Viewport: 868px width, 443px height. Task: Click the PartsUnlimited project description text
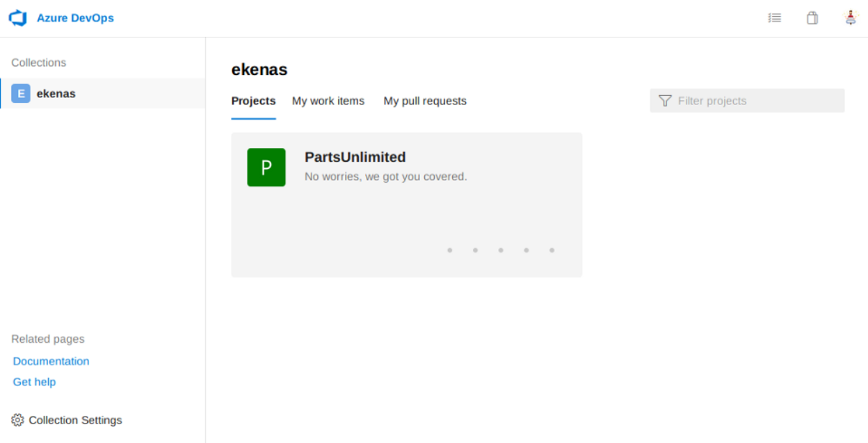tap(385, 177)
